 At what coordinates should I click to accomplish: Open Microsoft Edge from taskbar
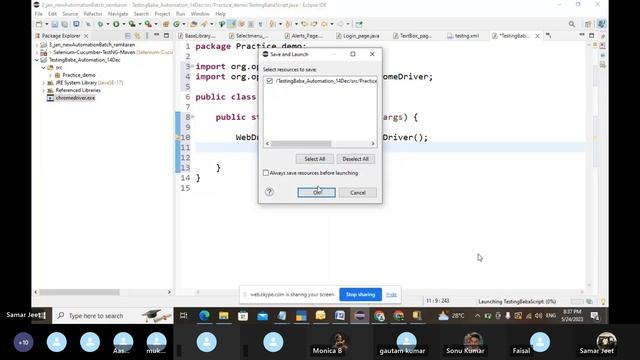point(204,316)
